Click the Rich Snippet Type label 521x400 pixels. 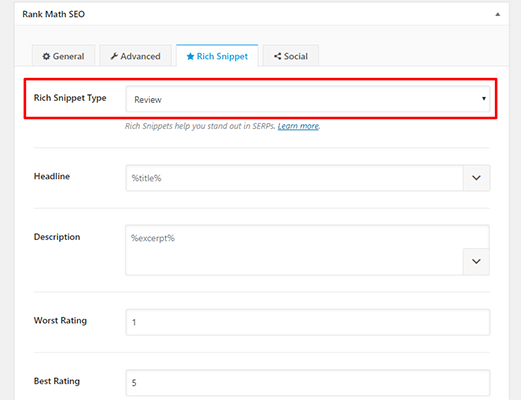click(70, 98)
